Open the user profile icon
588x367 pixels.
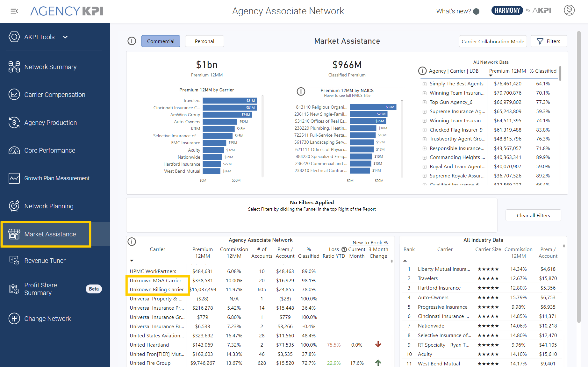click(x=569, y=10)
